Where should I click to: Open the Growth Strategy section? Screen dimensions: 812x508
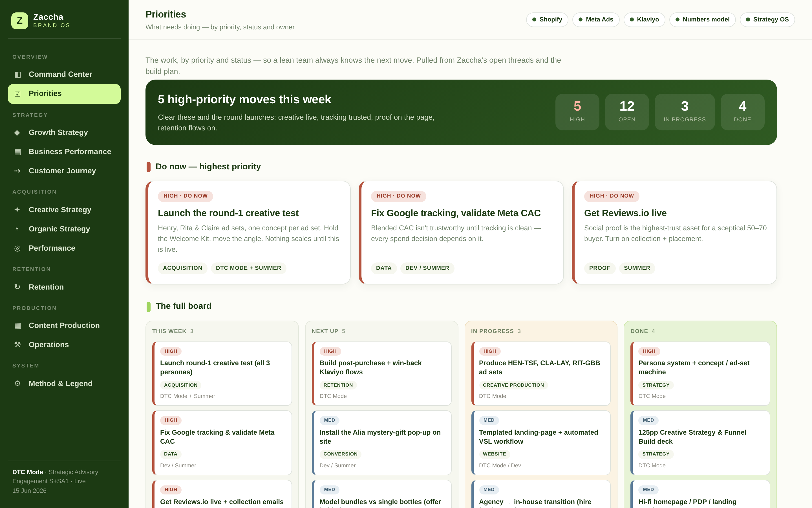64,133
